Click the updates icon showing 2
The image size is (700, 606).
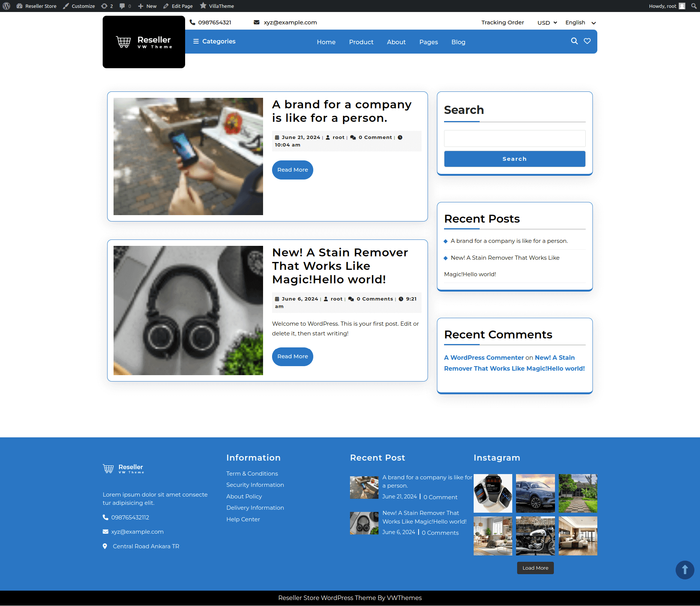coord(107,6)
